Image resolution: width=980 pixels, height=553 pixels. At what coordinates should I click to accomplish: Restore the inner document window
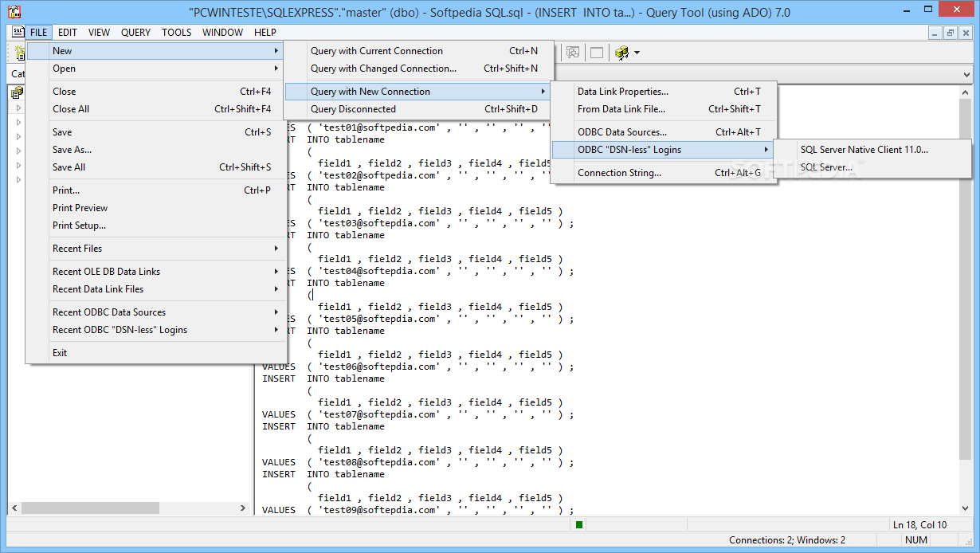pos(951,33)
